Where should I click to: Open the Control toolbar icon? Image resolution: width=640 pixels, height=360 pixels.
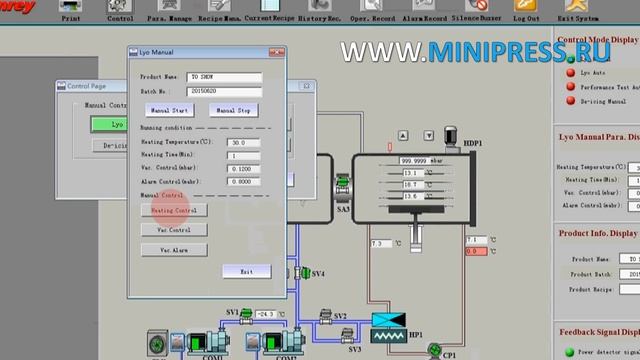(x=120, y=7)
